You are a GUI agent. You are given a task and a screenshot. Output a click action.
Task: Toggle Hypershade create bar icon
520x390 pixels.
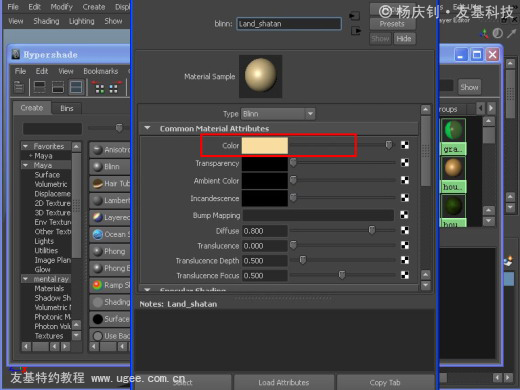19,87
